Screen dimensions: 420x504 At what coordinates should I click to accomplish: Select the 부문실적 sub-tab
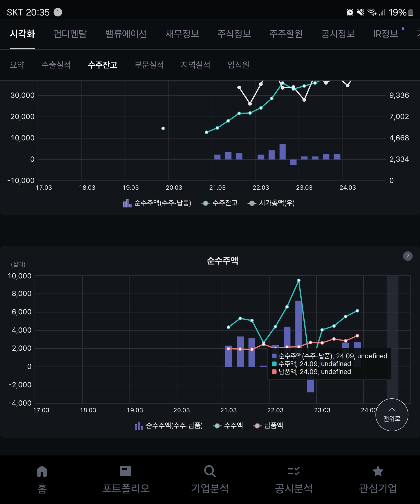(149, 65)
